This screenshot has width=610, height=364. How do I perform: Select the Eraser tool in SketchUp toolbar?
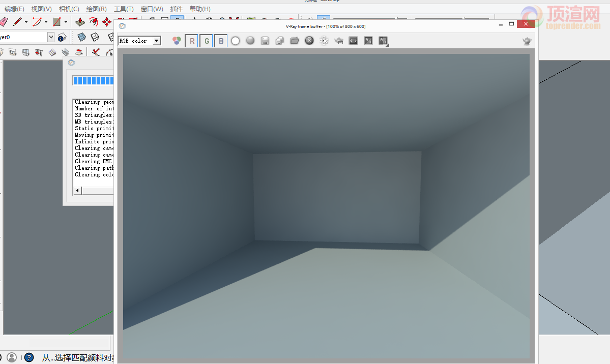(3, 22)
